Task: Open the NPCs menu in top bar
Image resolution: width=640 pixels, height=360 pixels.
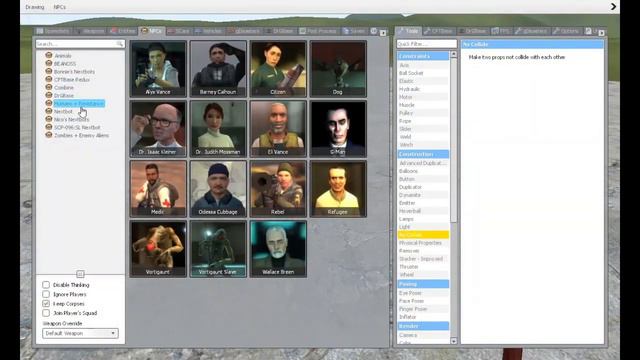Action: 60,7
